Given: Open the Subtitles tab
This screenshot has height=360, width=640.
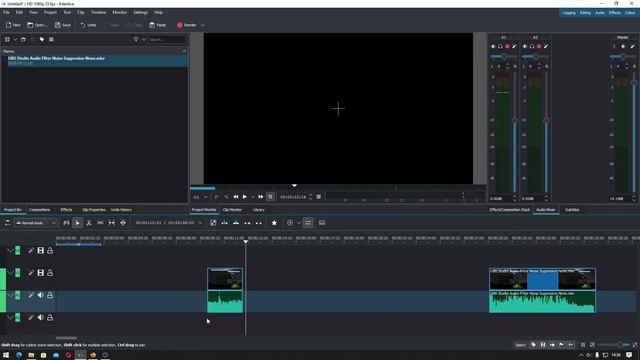Looking at the screenshot, I should point(572,210).
